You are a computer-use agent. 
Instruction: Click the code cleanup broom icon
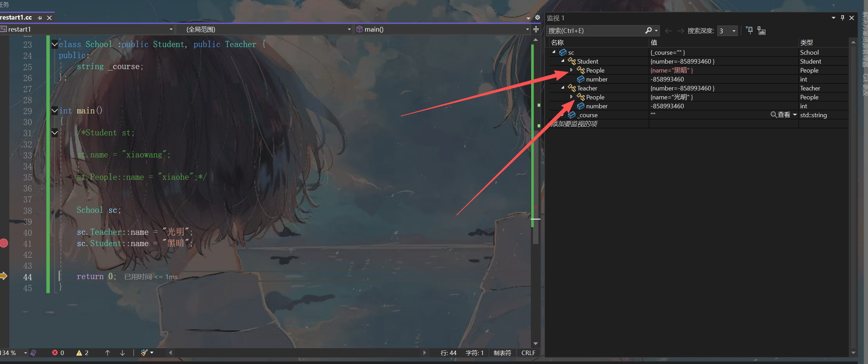[144, 353]
